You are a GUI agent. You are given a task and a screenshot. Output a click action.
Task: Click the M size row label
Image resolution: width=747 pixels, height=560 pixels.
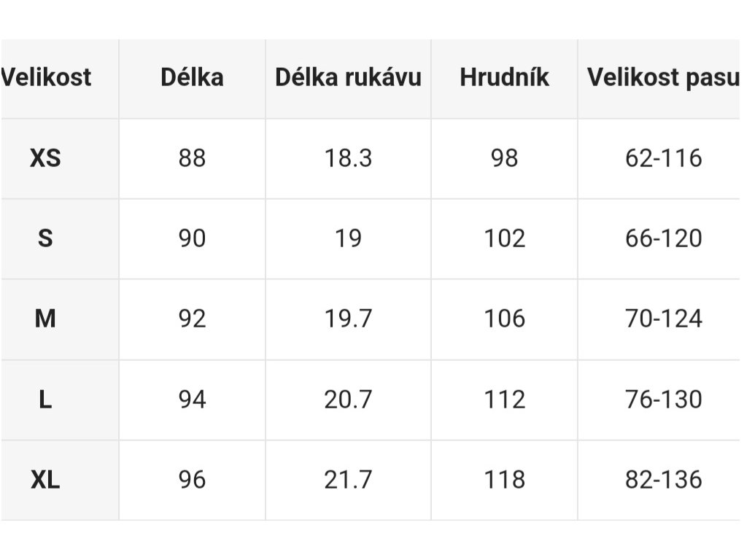click(45, 319)
